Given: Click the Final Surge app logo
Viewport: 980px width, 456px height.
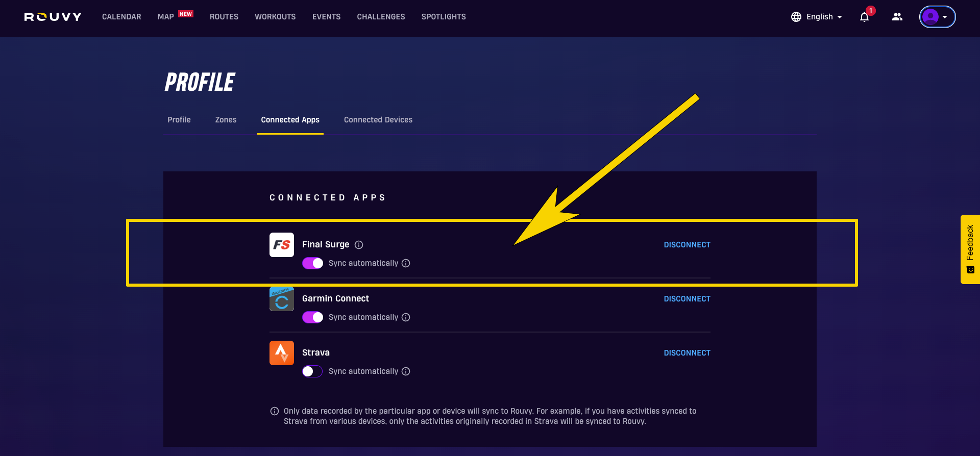Looking at the screenshot, I should coord(282,245).
